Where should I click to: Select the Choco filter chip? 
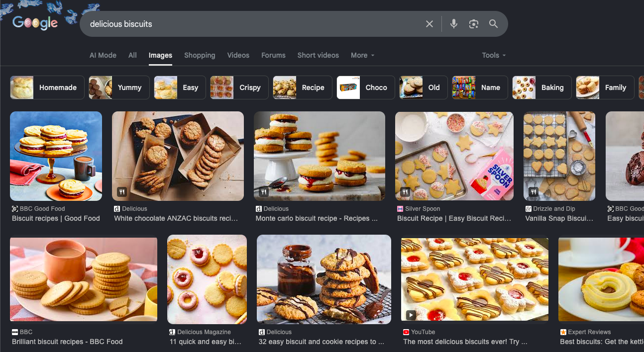point(366,88)
